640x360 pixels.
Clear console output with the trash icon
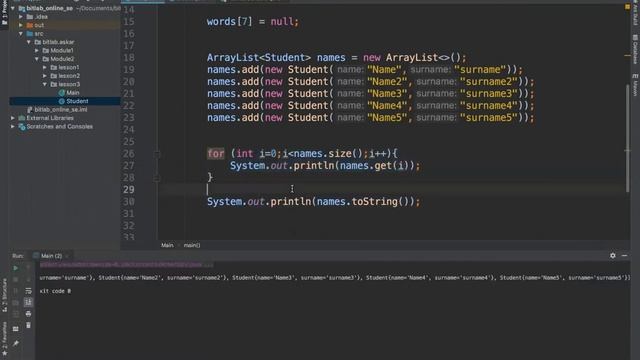point(28,325)
